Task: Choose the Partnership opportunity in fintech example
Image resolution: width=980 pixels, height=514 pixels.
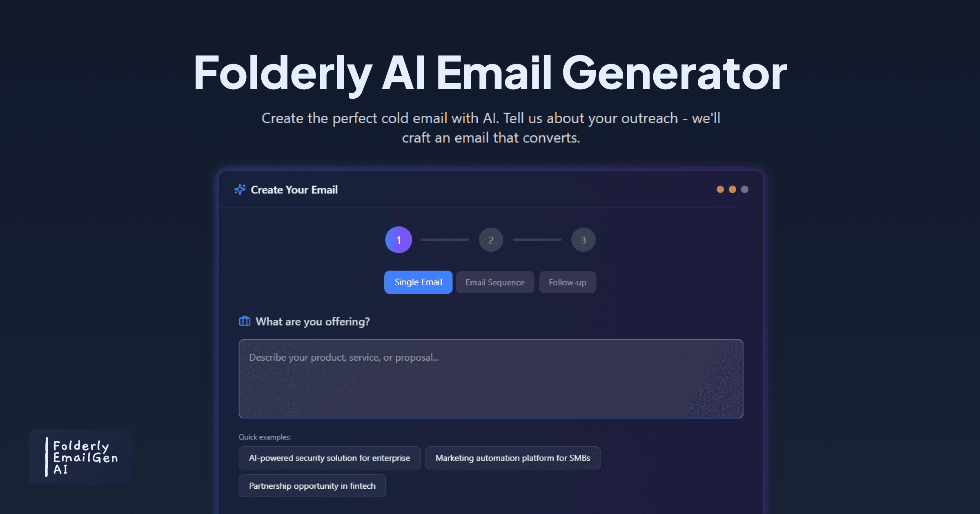Action: pyautogui.click(x=312, y=486)
